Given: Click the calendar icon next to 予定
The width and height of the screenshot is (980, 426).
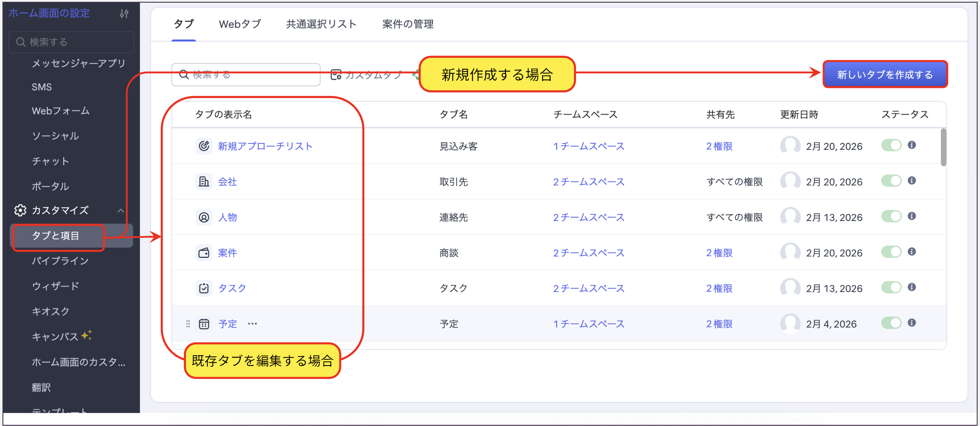Looking at the screenshot, I should 204,324.
